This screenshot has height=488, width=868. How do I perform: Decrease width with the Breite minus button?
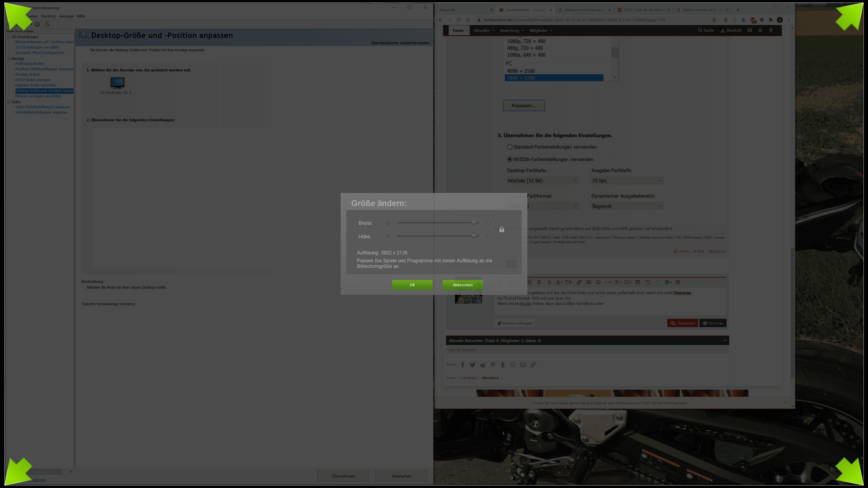[388, 223]
